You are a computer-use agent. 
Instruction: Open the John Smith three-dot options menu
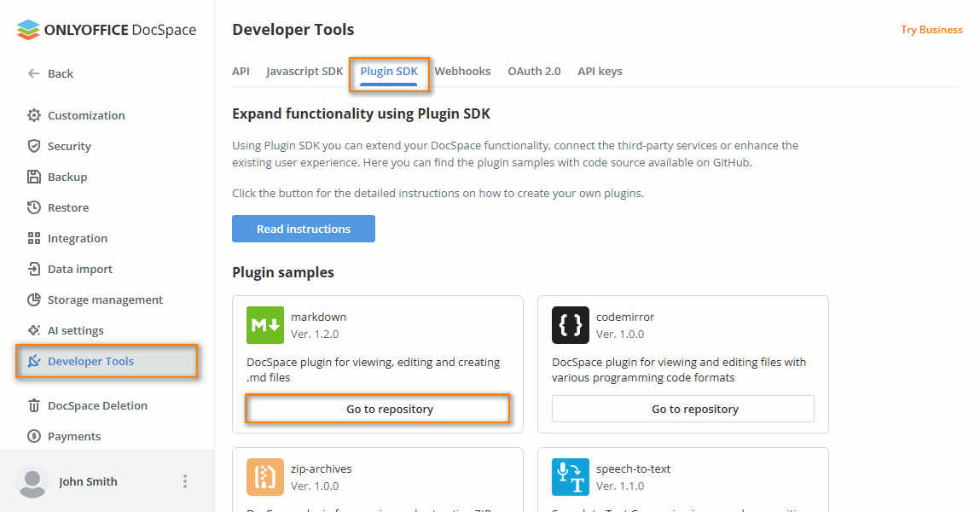pyautogui.click(x=185, y=481)
